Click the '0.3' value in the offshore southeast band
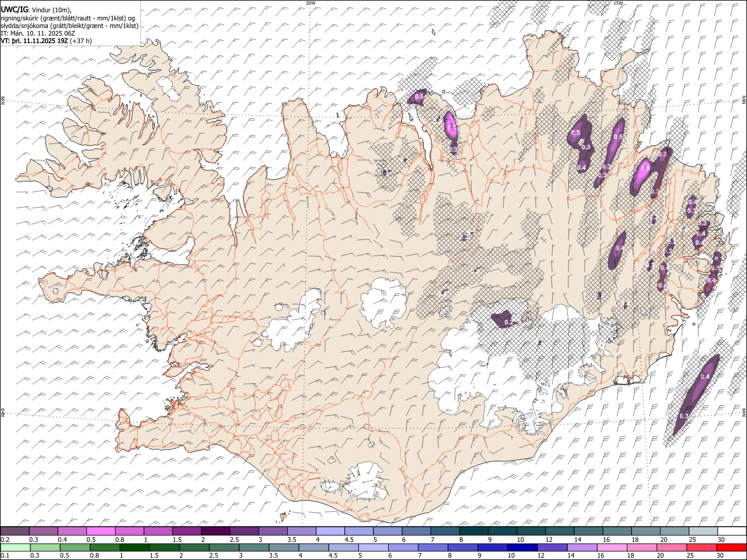 point(685,416)
